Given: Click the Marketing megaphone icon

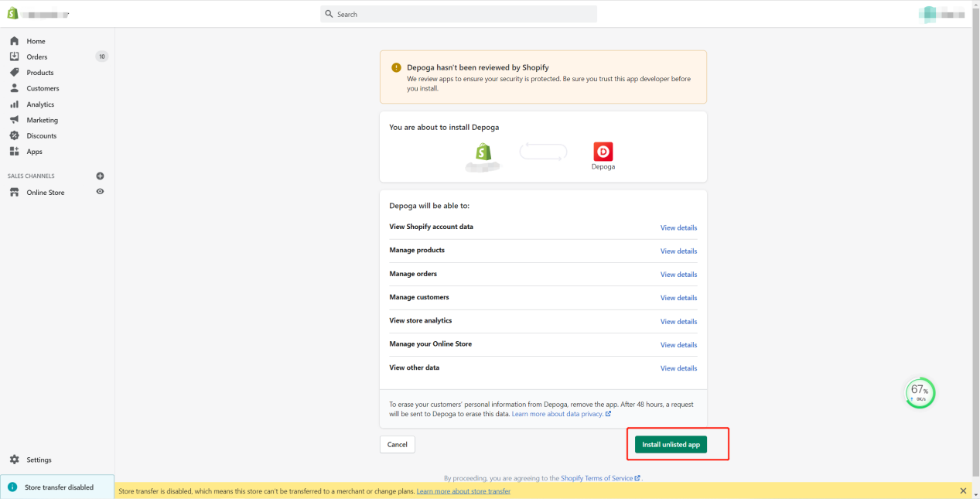Looking at the screenshot, I should click(14, 120).
